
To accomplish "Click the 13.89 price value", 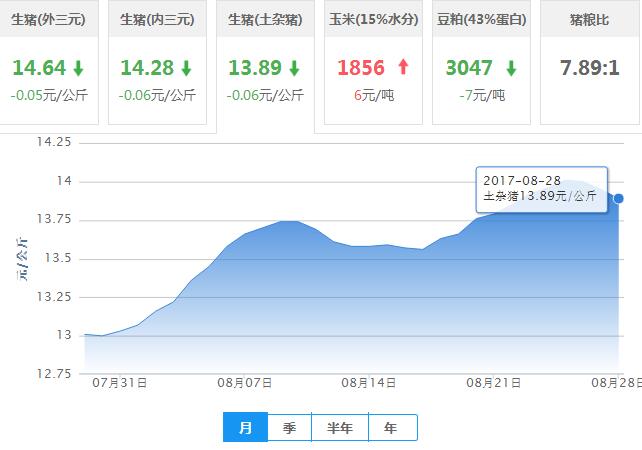I will pos(255,68).
